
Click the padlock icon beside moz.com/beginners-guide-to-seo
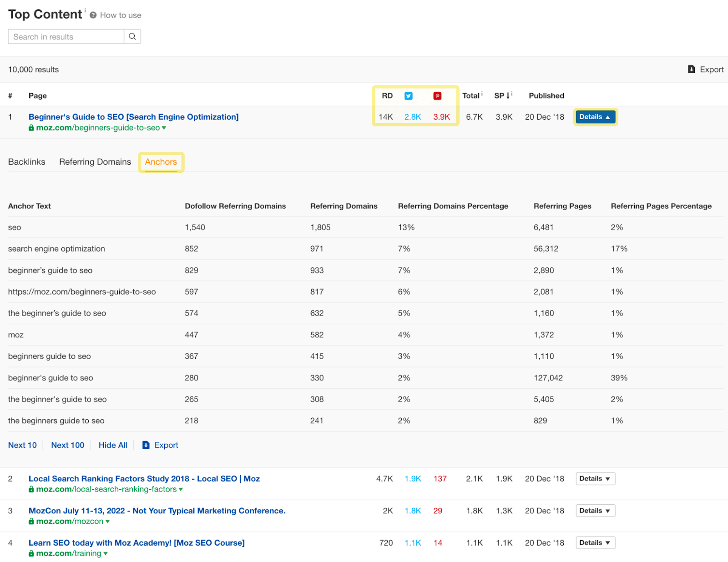(31, 128)
